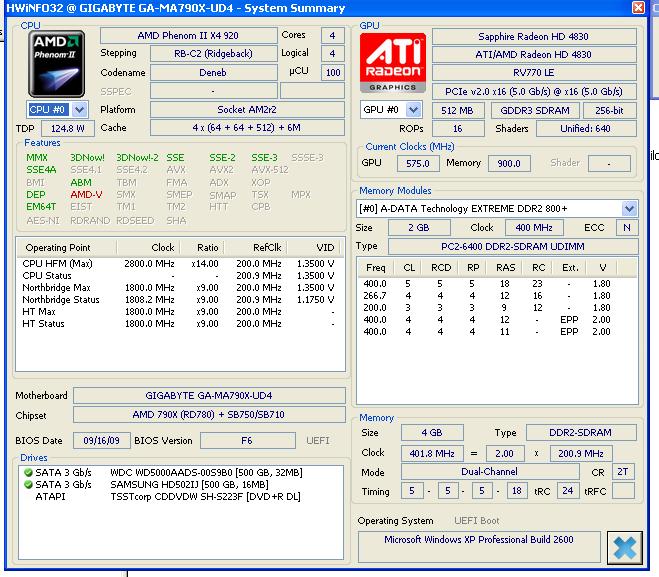The width and height of the screenshot is (659, 577).
Task: Select the TSSTcorp CDDVDW SH-S223F drive entry
Action: click(x=181, y=497)
